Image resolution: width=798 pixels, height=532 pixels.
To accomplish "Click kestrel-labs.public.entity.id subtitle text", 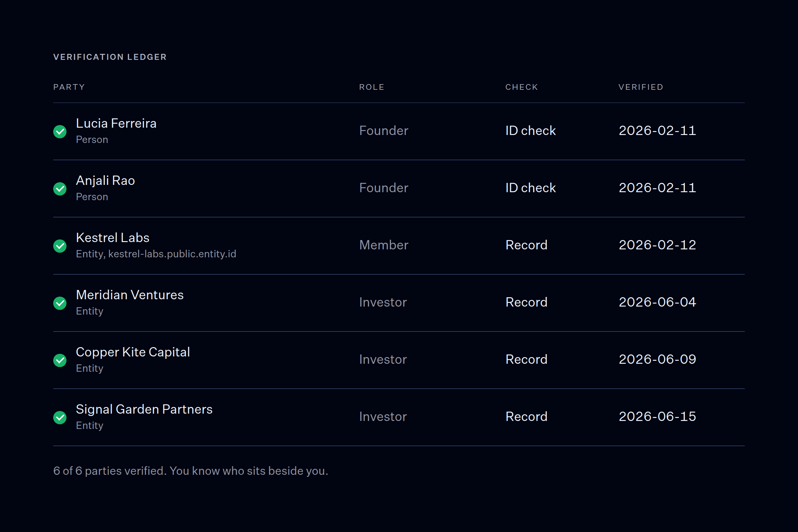I will click(172, 254).
